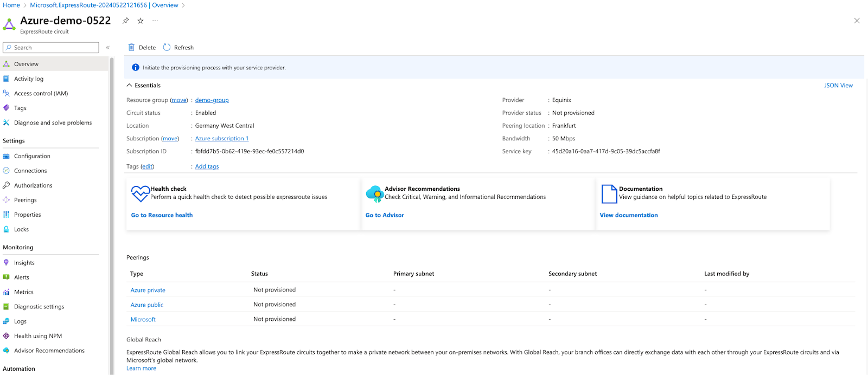This screenshot has width=868, height=375.
Task: Focus the sidebar Search field
Action: pos(51,48)
